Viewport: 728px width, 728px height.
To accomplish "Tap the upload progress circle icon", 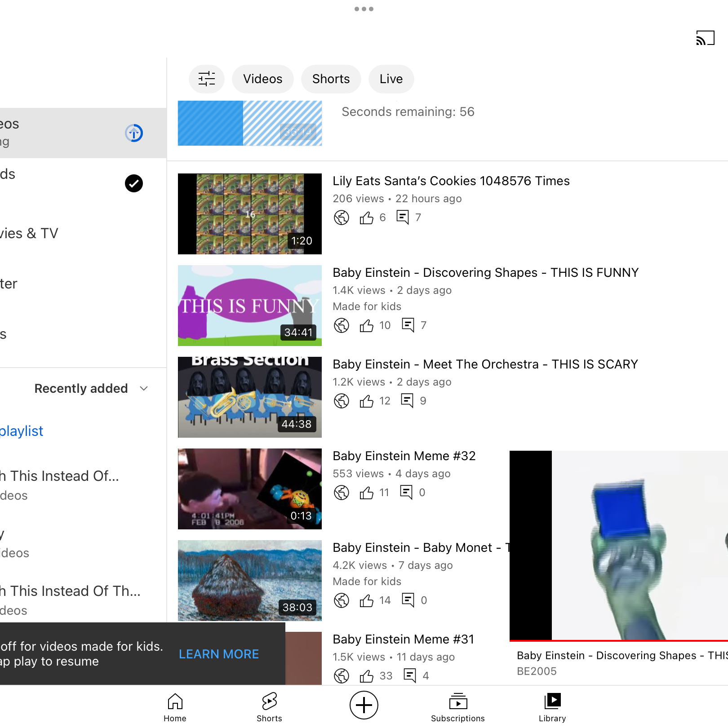I will coord(134,133).
